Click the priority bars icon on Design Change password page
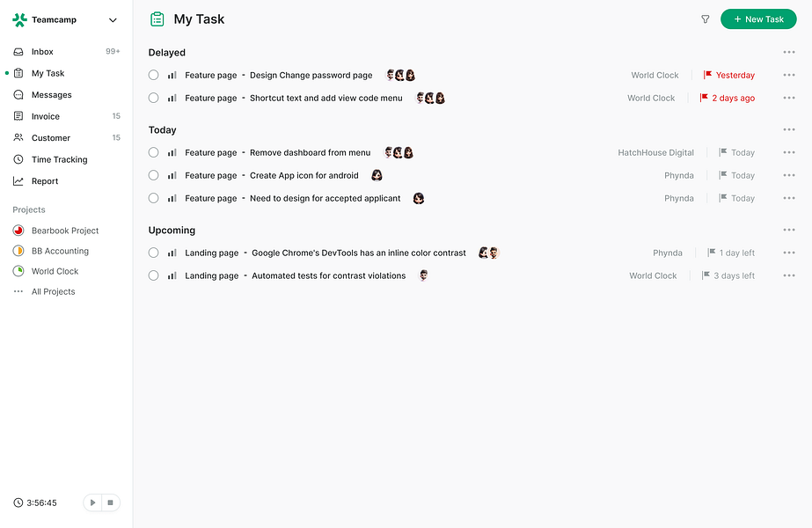 172,75
